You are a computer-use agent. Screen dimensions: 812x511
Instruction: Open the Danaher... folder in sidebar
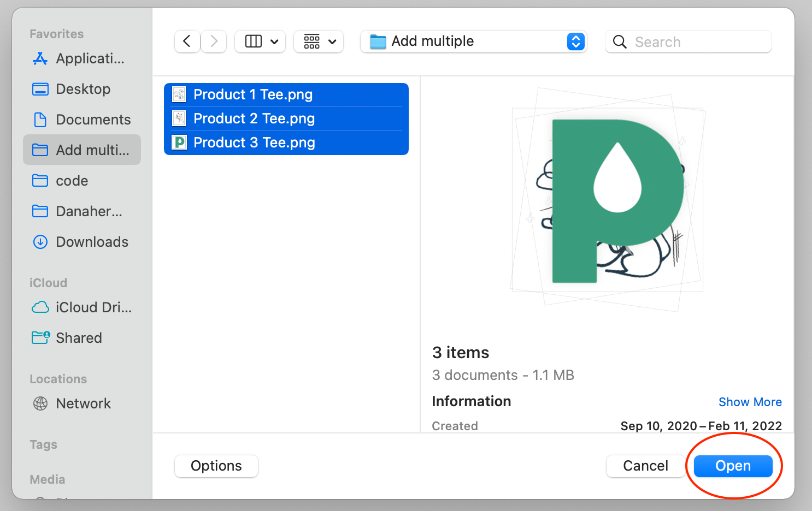pyautogui.click(x=82, y=211)
